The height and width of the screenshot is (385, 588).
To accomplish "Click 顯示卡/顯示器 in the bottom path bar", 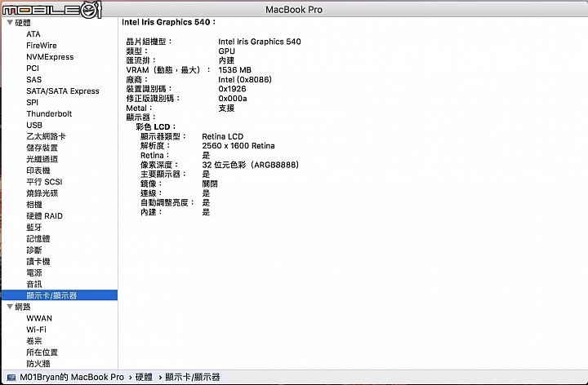I will pyautogui.click(x=193, y=377).
